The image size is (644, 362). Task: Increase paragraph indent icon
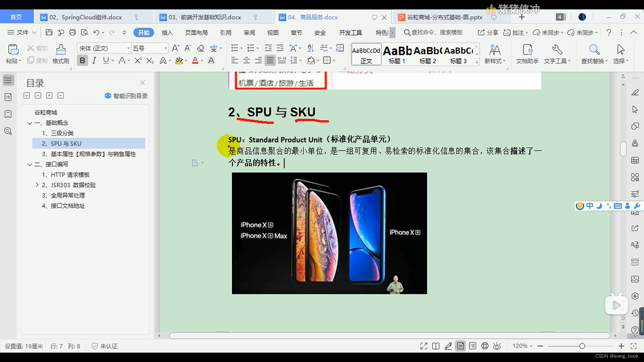pos(280,48)
